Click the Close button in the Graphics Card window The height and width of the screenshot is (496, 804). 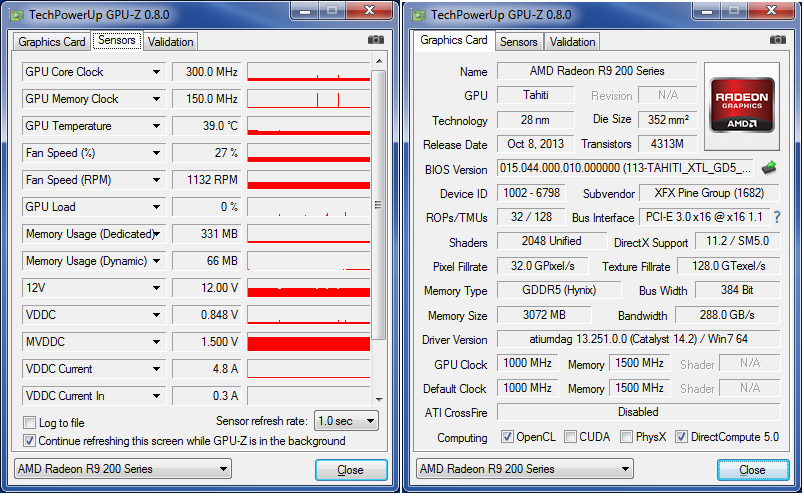(753, 470)
